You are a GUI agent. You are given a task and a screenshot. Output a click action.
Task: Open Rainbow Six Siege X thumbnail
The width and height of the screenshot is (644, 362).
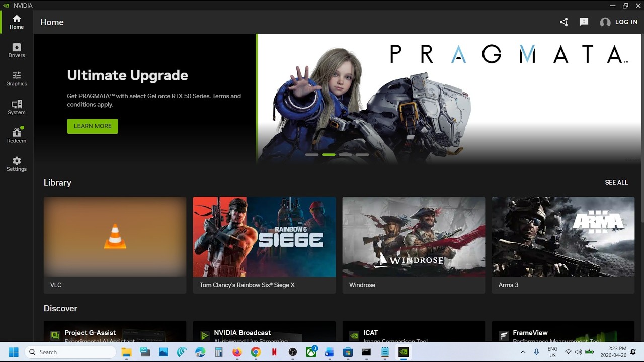(264, 236)
